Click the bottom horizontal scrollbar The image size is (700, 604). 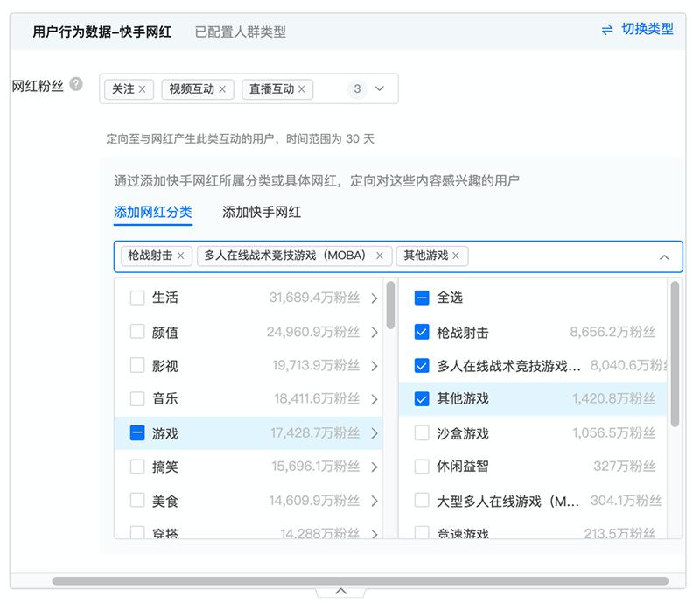pos(359,580)
